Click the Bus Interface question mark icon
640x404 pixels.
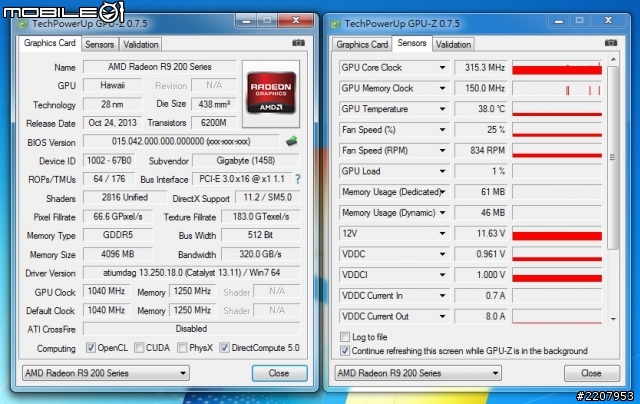pos(298,179)
